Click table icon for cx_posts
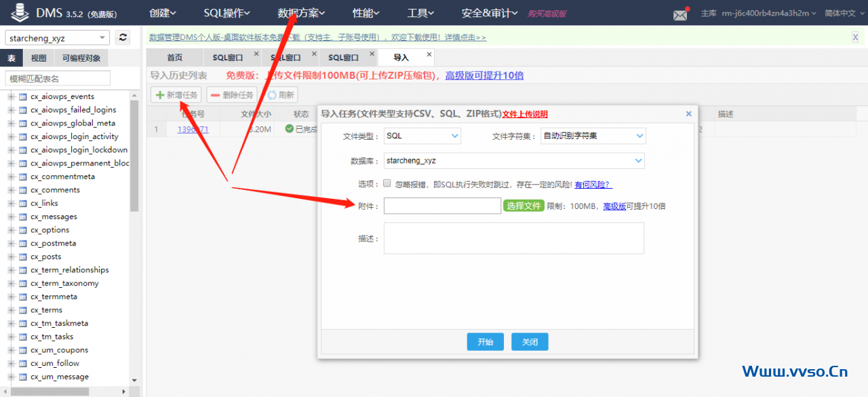 (x=22, y=257)
